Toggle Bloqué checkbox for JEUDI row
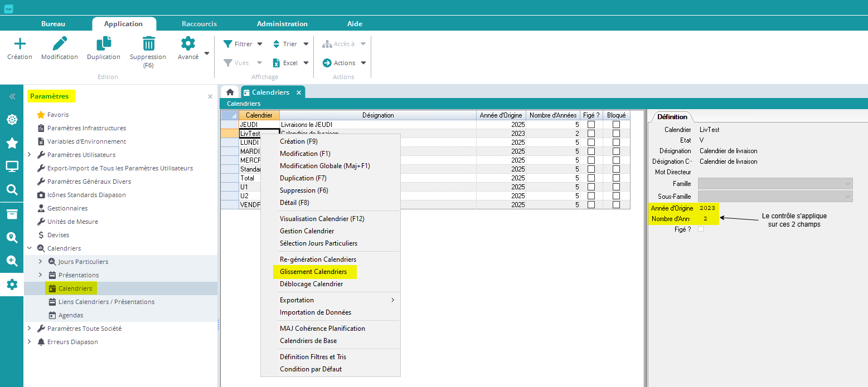Viewport: 868px width, 387px height. click(616, 125)
